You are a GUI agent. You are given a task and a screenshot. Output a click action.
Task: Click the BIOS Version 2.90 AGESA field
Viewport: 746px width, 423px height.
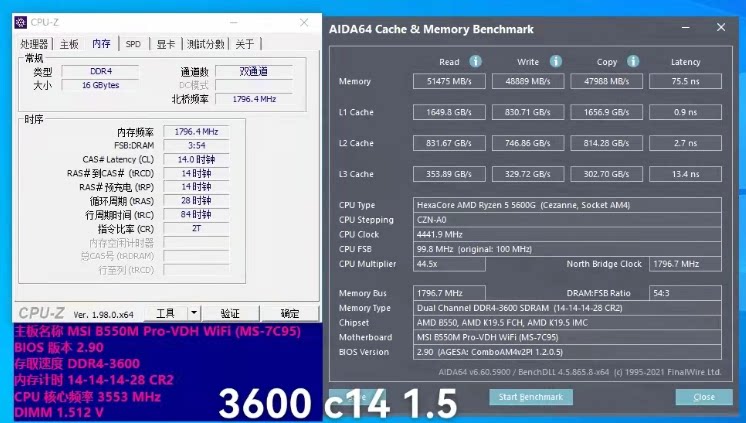point(567,352)
